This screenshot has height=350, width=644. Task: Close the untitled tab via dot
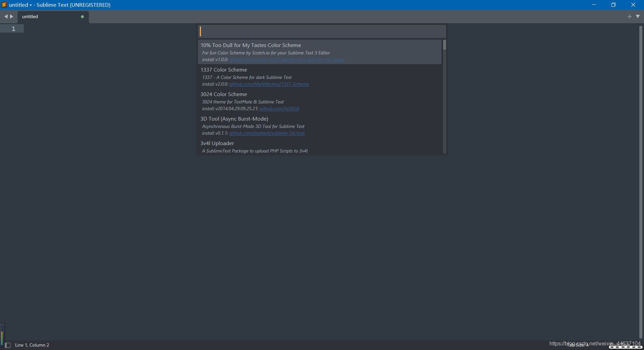pos(83,16)
